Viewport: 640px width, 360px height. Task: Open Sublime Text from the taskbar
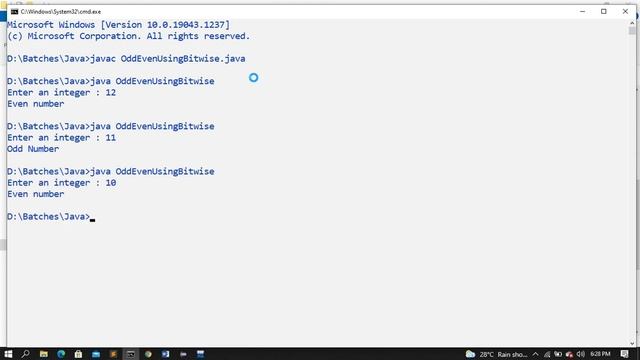(x=113, y=354)
